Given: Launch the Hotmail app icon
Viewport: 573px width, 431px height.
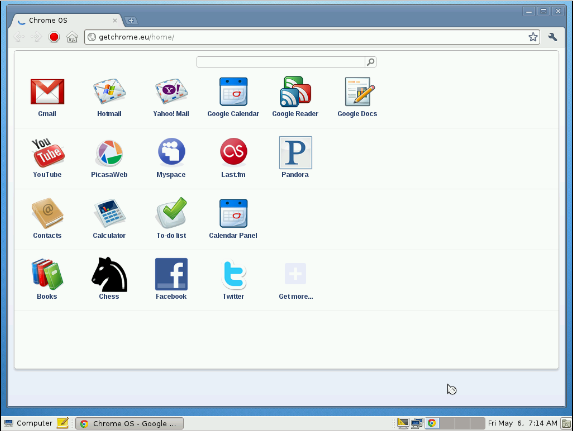Looking at the screenshot, I should (109, 91).
